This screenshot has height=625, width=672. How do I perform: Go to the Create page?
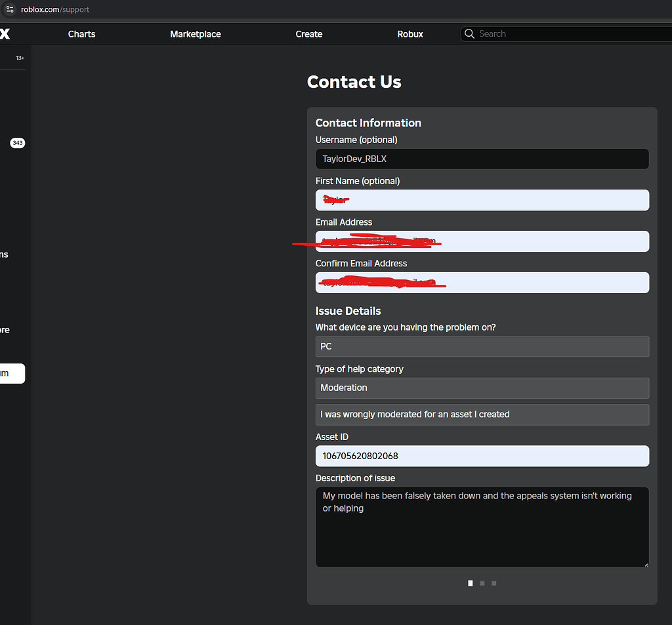(x=309, y=34)
